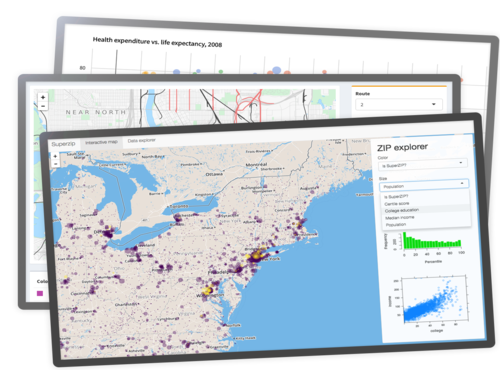Click the 'ZIP explorer' panel heading
The image size is (500, 370).
[x=402, y=147]
